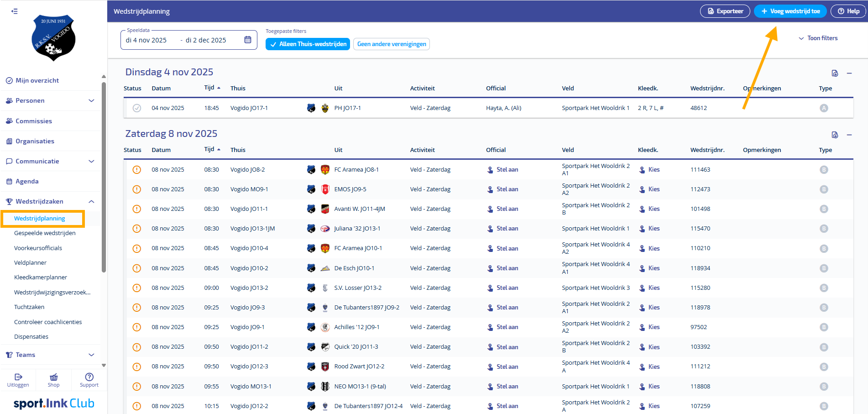The height and width of the screenshot is (414, 868).
Task: Open Voorkeursofficials in the sidebar
Action: [38, 248]
